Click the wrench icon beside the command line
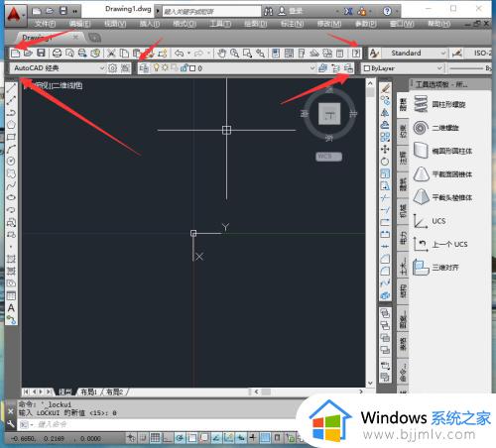 coord(10,424)
